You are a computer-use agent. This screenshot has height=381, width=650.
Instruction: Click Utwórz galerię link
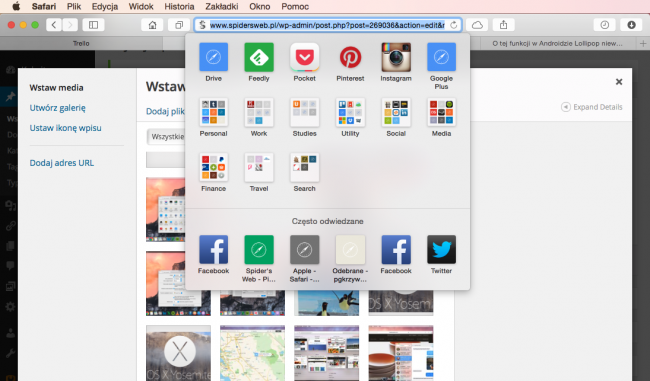(57, 108)
